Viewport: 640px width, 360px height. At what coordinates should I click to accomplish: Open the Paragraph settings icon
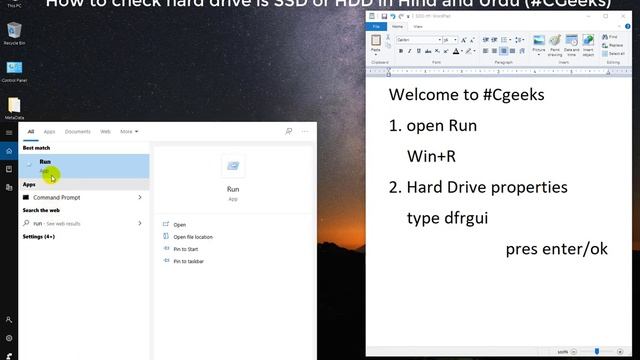click(522, 51)
